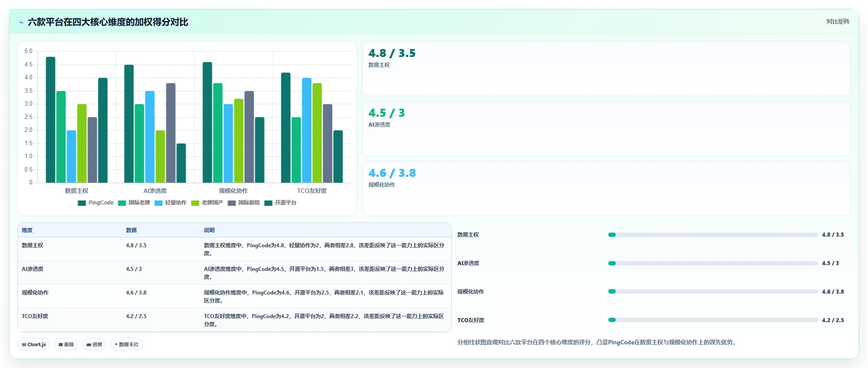
Task: Click the TCO友好度 progress bar
Action: 713,320
